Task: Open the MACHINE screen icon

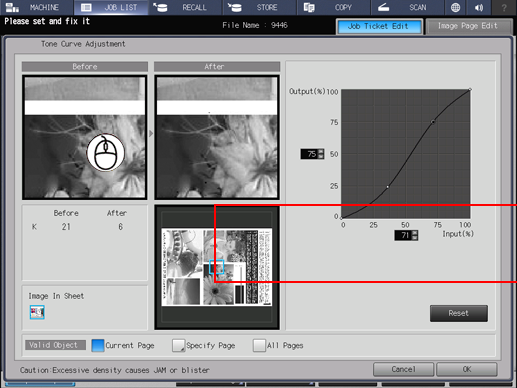Action: point(12,7)
